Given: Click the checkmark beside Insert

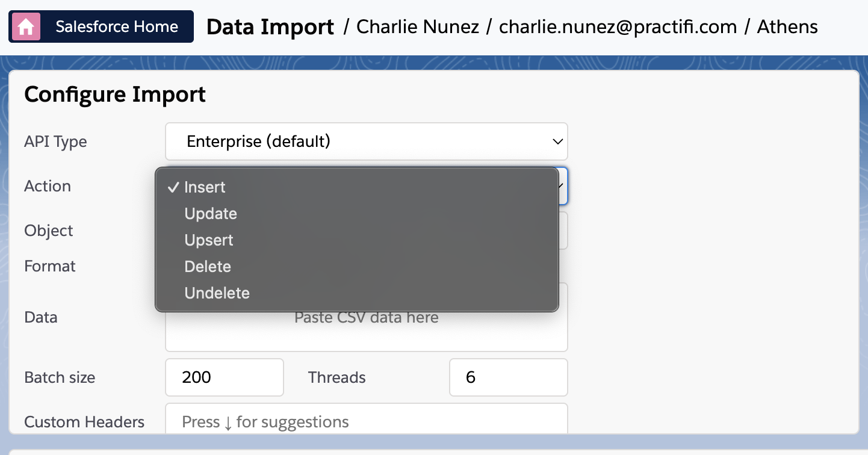Looking at the screenshot, I should point(173,187).
